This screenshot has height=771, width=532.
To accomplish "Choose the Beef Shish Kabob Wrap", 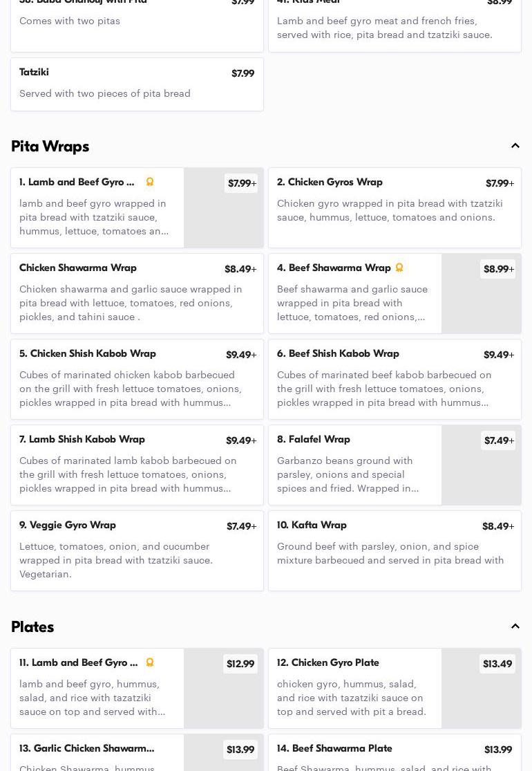I will click(394, 379).
